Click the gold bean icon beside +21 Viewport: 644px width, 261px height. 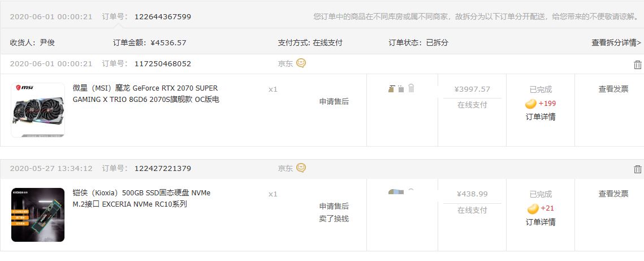pos(533,208)
